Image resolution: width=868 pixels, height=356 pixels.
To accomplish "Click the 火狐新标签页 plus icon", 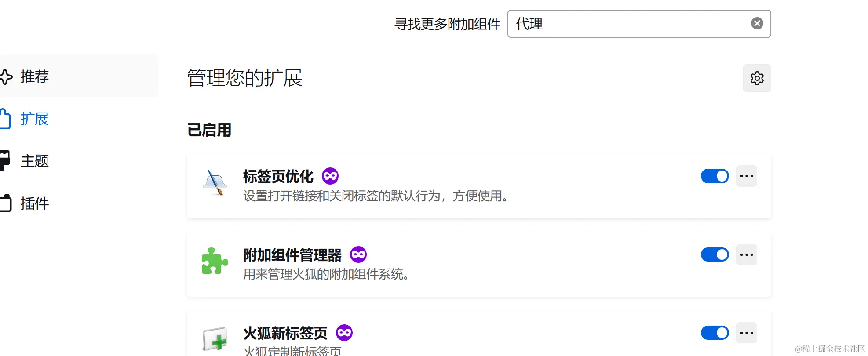I will point(215,339).
